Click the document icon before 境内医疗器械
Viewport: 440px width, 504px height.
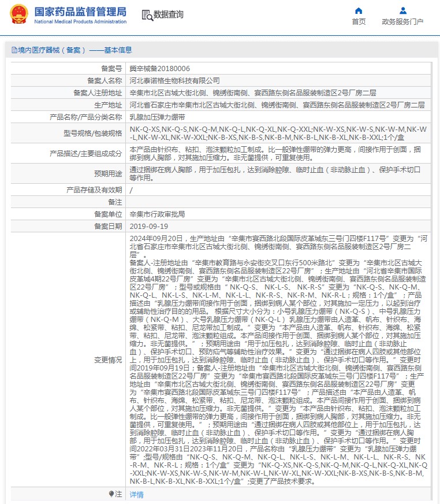tap(14, 50)
